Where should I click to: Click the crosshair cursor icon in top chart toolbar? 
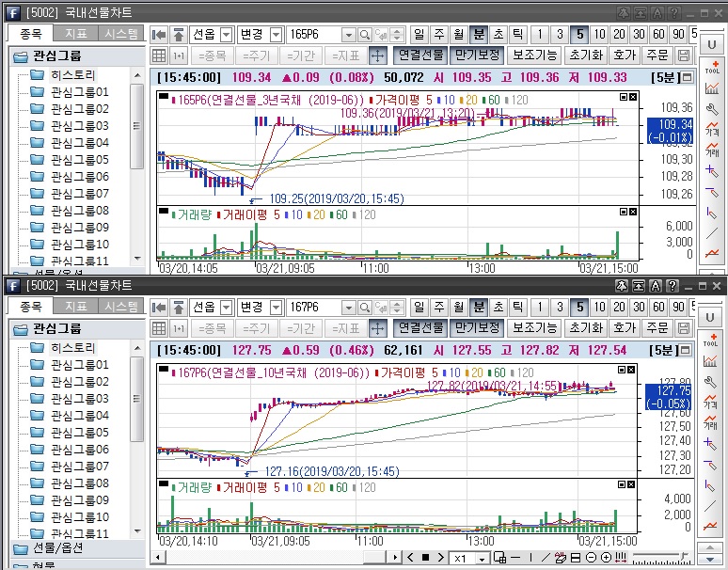(x=377, y=55)
